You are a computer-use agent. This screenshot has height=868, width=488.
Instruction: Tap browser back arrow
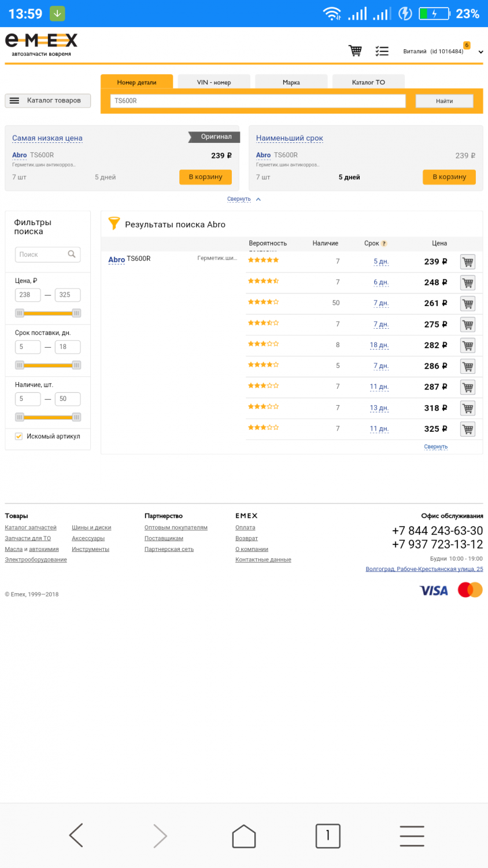point(76,836)
